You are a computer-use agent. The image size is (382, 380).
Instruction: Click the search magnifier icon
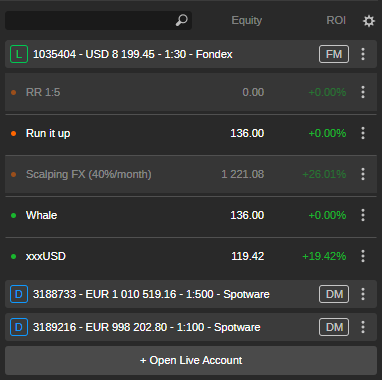(x=182, y=20)
